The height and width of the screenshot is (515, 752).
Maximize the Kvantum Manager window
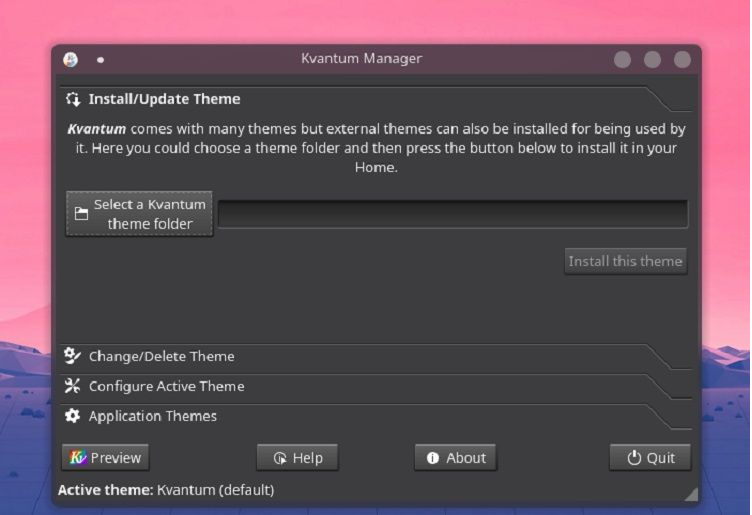pyautogui.click(x=652, y=60)
